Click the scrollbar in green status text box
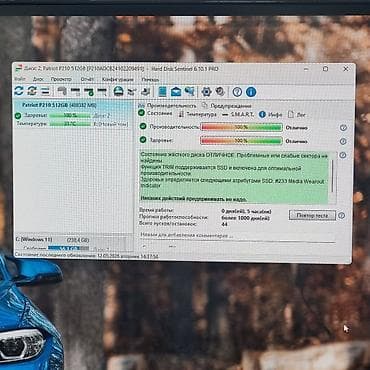 click(x=332, y=176)
